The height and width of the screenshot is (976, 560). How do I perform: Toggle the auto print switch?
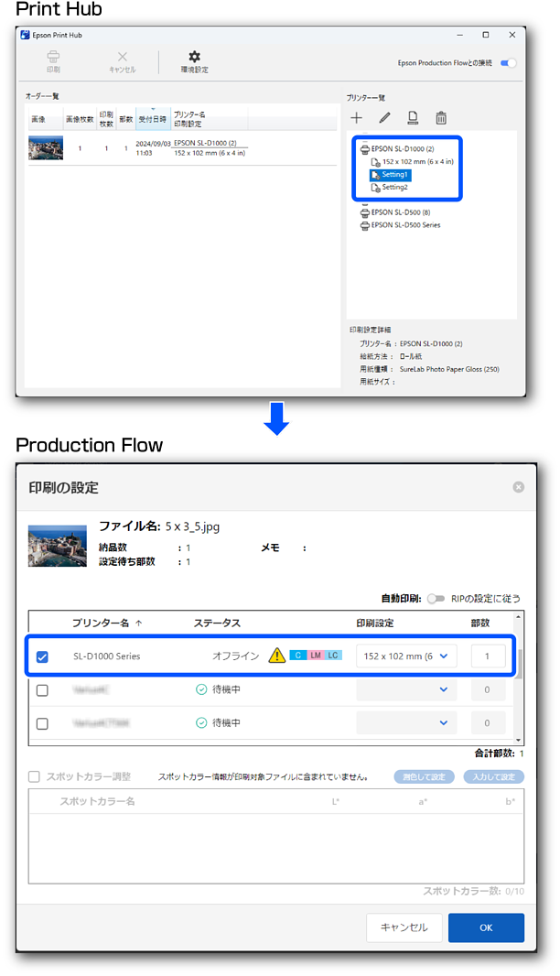[436, 599]
